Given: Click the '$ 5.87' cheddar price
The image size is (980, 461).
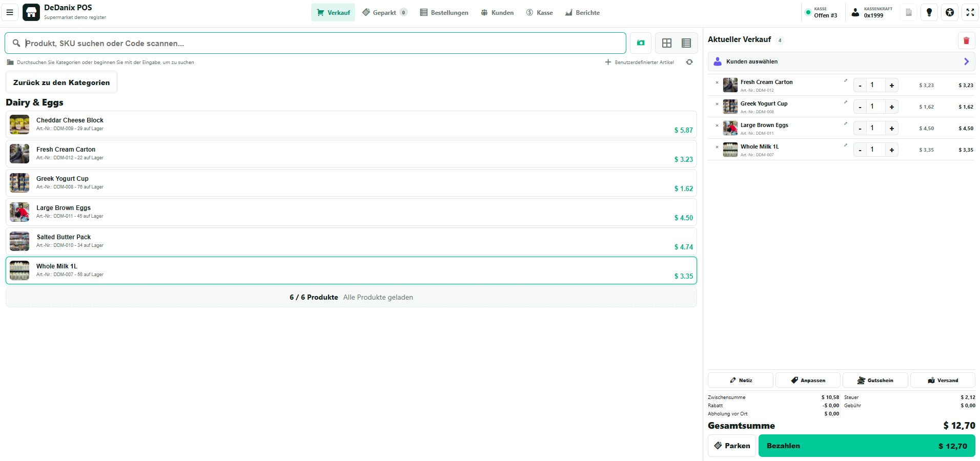Looking at the screenshot, I should point(684,130).
